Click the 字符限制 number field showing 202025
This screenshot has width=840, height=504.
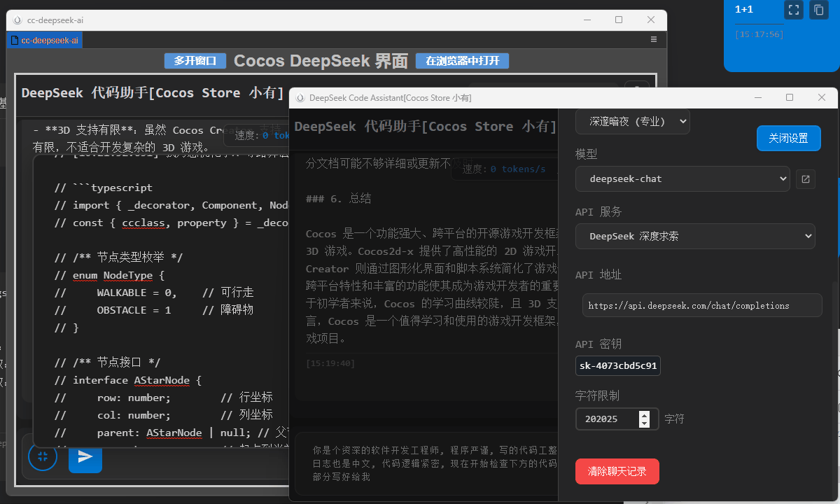click(617, 419)
